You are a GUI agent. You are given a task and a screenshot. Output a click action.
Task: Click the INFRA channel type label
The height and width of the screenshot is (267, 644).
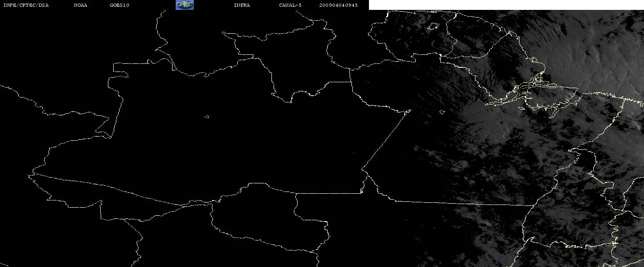coord(242,5)
